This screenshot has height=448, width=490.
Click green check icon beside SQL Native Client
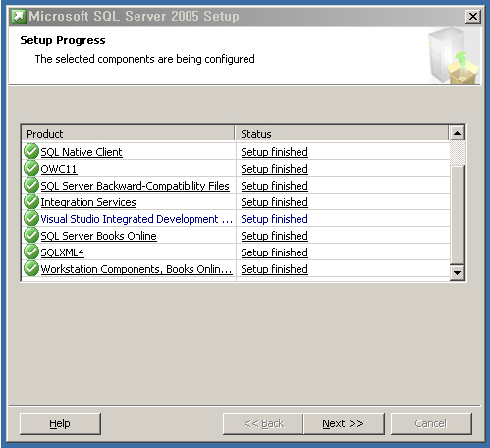pyautogui.click(x=31, y=152)
